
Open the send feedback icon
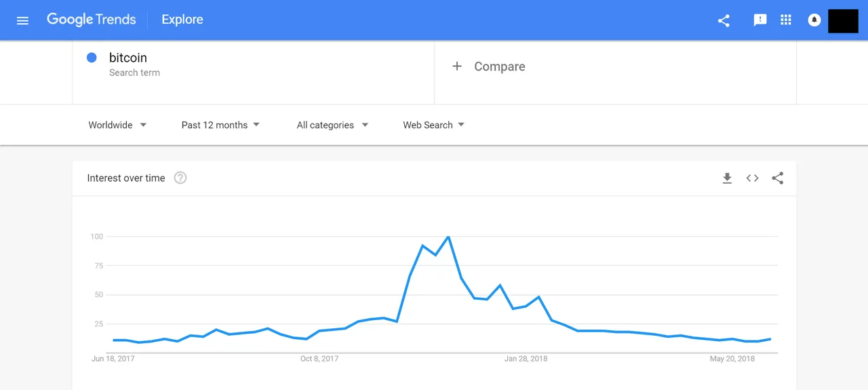pyautogui.click(x=760, y=20)
